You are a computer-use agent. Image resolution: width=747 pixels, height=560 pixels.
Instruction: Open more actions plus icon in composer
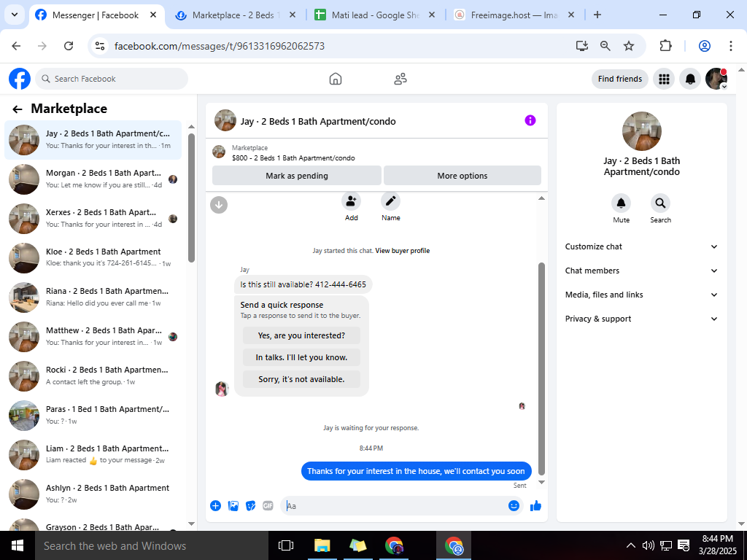(x=215, y=506)
